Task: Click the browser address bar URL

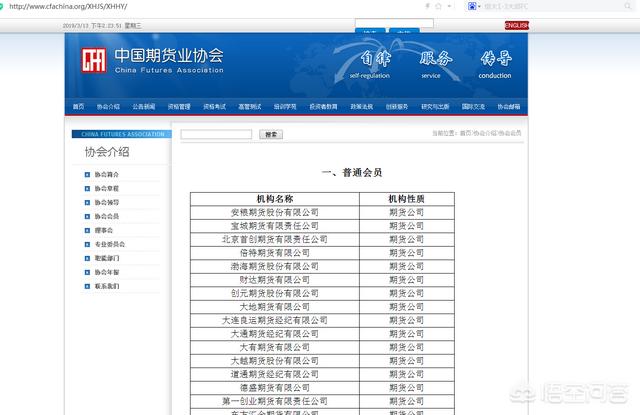Action: (x=68, y=7)
